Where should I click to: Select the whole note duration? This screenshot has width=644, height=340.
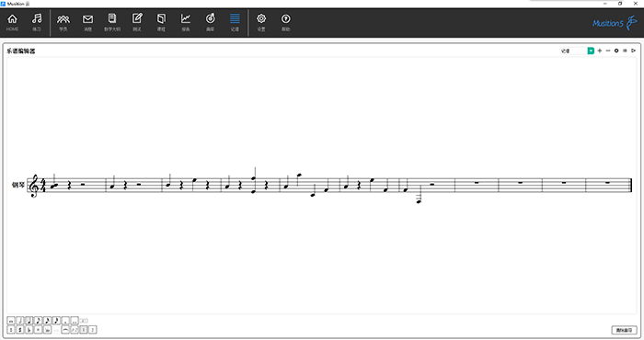(11, 321)
